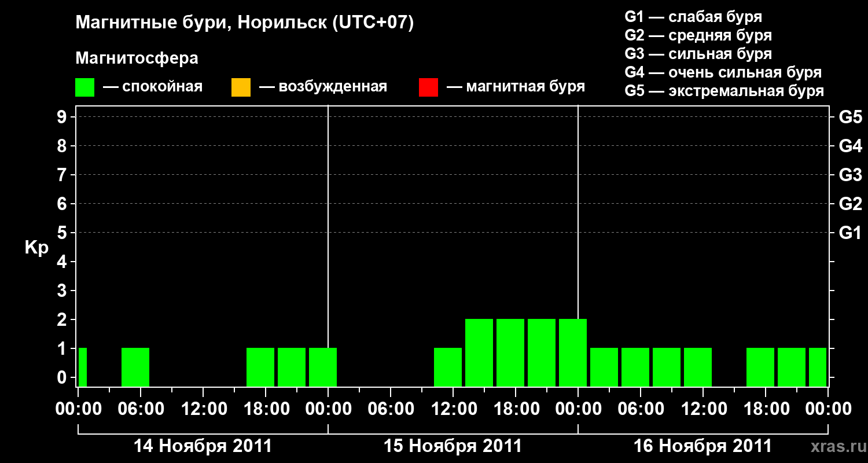Click the '12:00' time label for 14 Ноября
868x463 pixels.
203,409
